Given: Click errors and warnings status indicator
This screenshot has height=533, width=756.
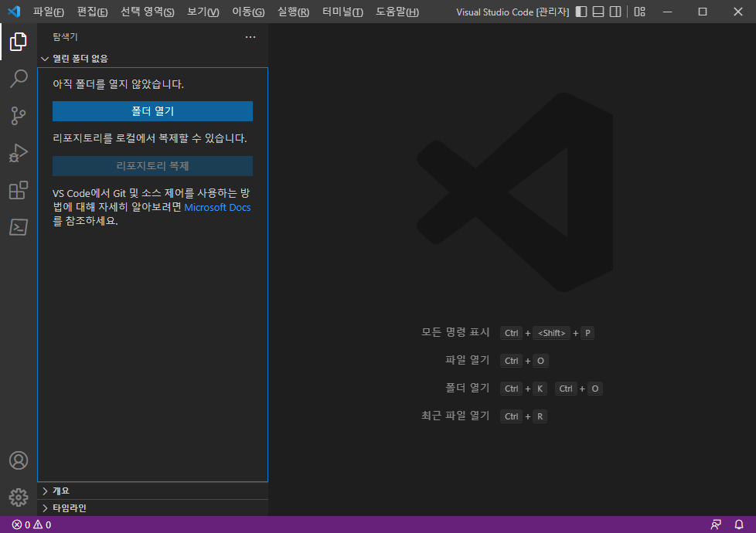Looking at the screenshot, I should coord(32,525).
